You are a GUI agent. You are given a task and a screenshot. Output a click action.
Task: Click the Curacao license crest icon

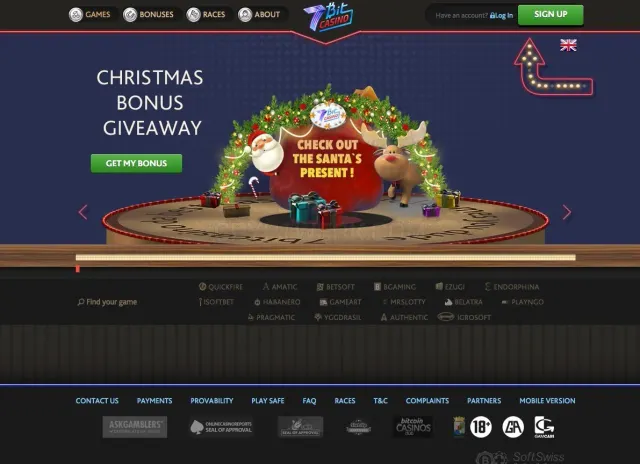(x=459, y=427)
